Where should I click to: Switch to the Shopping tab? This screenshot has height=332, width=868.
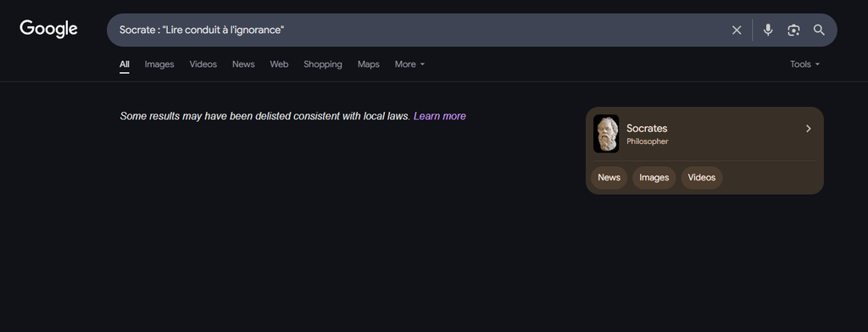323,64
